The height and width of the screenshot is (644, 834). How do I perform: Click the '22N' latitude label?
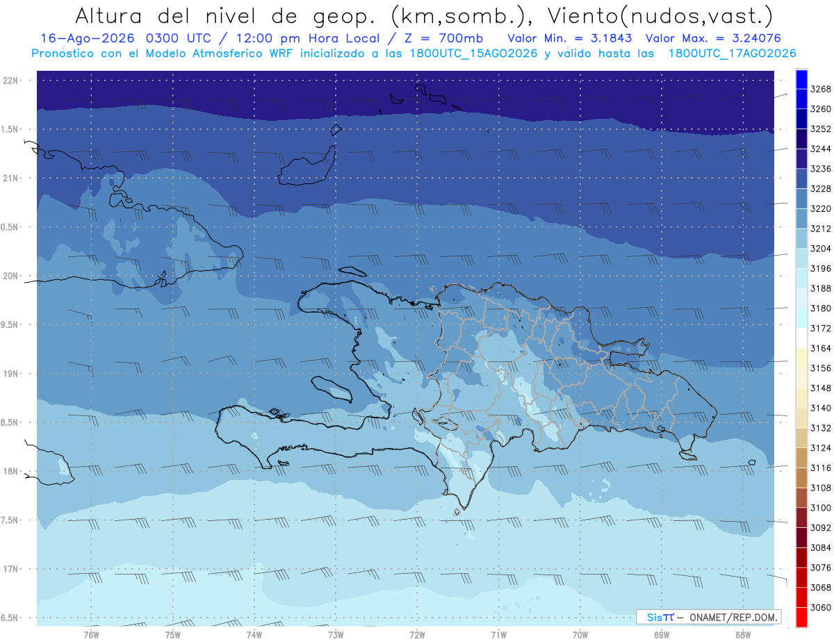[10, 81]
